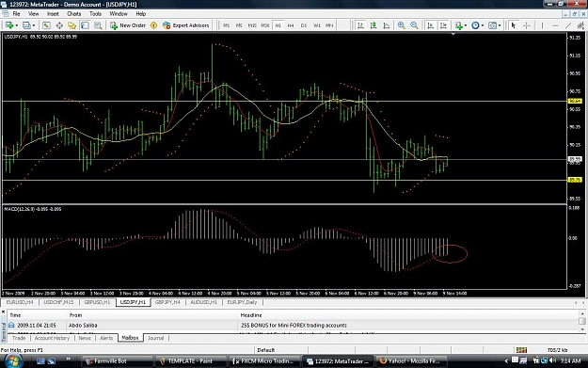Click the Zoom In magnifier
The height and width of the screenshot is (368, 588).
pyautogui.click(x=401, y=25)
